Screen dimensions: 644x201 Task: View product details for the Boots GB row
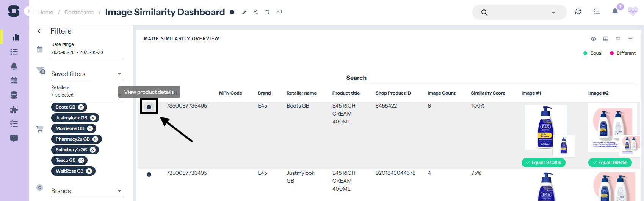pos(149,107)
